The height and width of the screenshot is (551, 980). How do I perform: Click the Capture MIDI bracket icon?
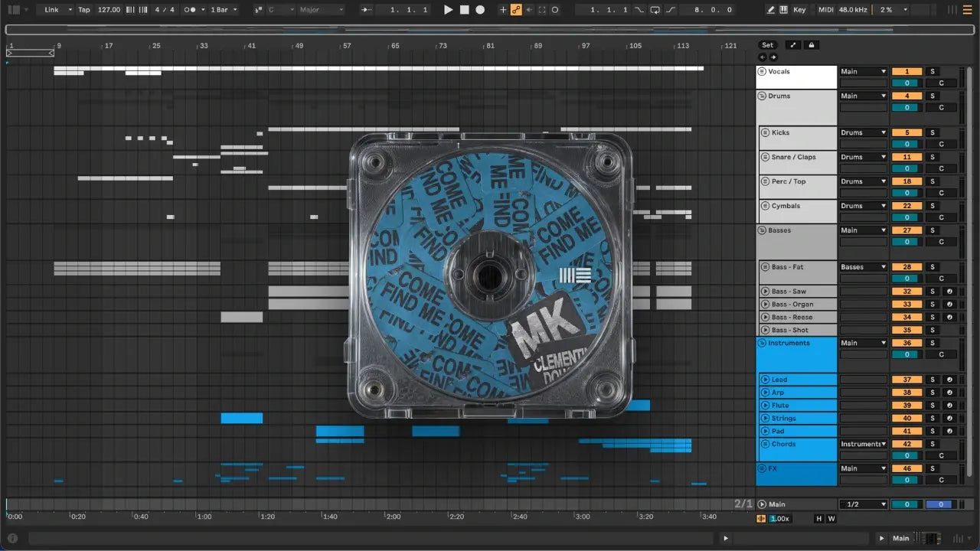tap(542, 10)
